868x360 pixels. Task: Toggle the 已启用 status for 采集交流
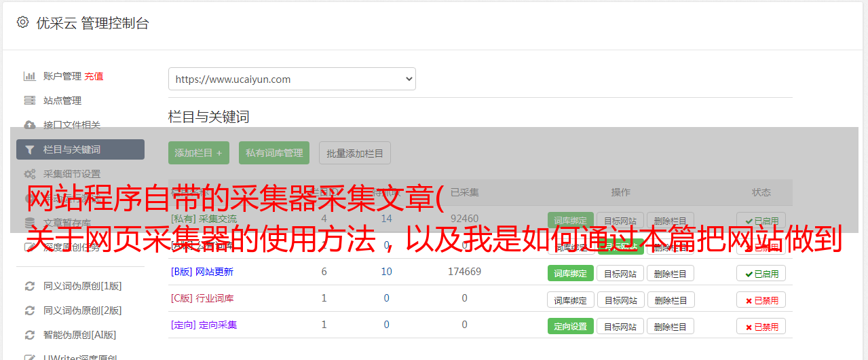(x=761, y=221)
